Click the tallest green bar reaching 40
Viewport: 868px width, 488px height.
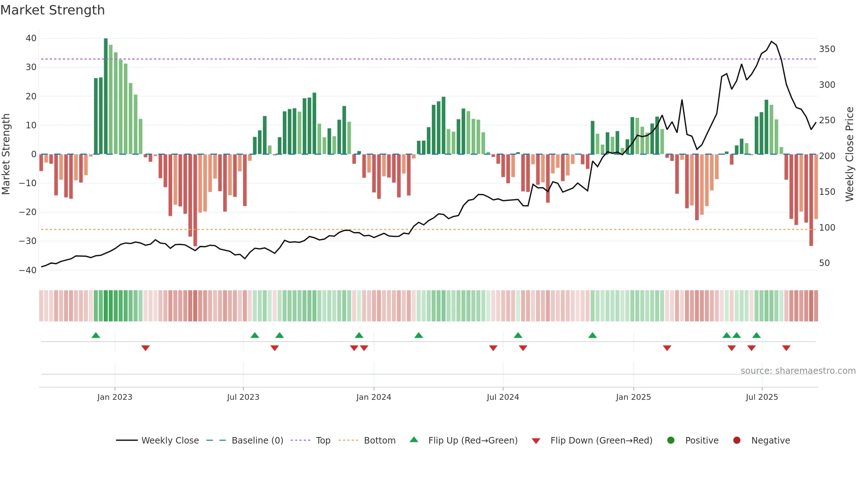pos(106,96)
